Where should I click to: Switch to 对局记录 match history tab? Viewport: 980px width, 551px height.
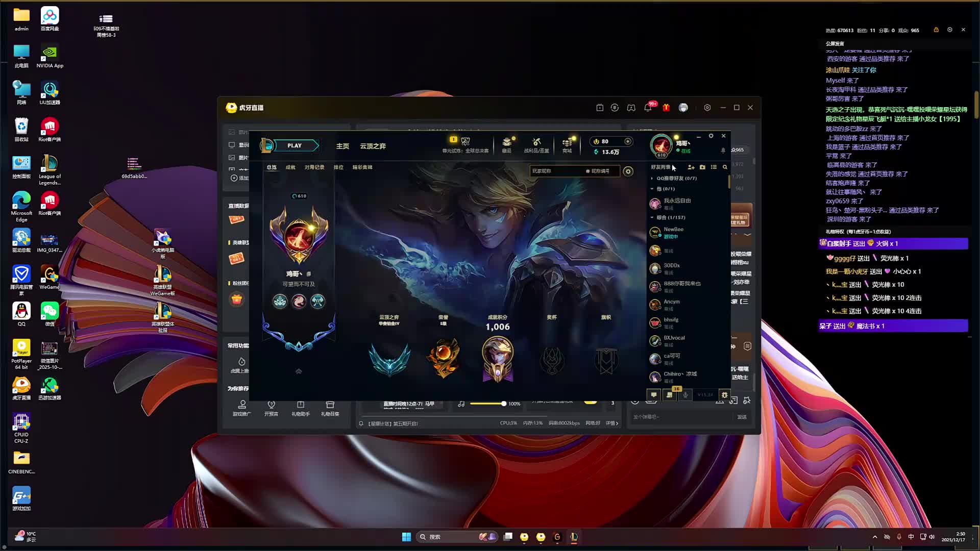tap(314, 167)
